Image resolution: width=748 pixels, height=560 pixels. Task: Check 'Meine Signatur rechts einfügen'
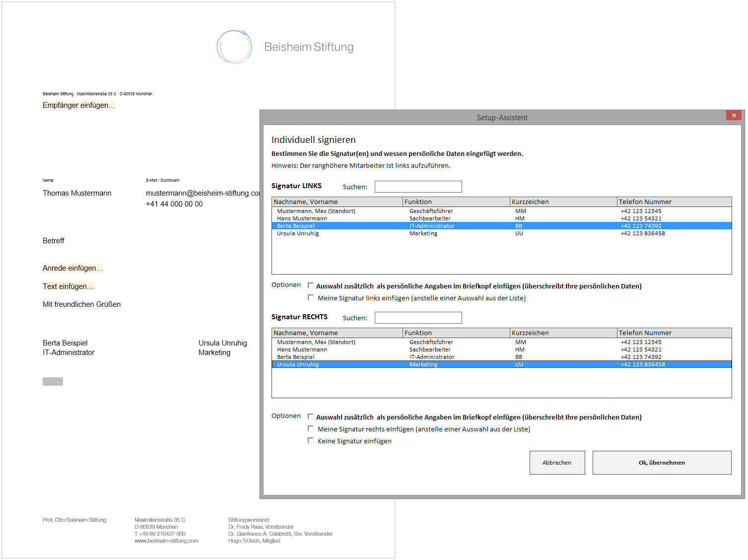(311, 428)
